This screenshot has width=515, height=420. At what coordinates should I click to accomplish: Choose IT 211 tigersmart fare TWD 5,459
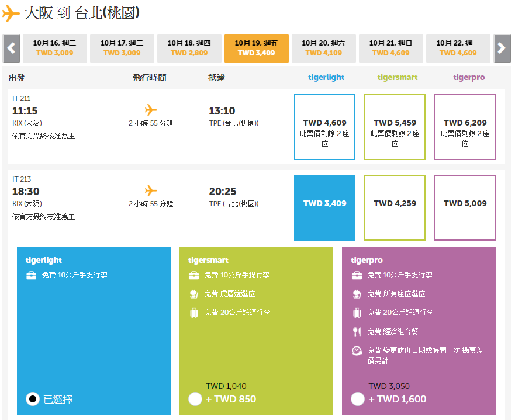(x=395, y=127)
